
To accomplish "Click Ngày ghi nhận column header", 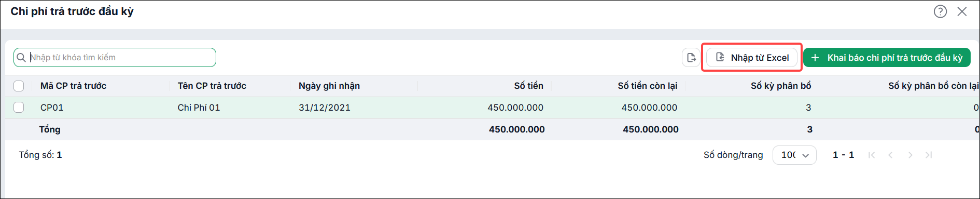I will point(329,86).
